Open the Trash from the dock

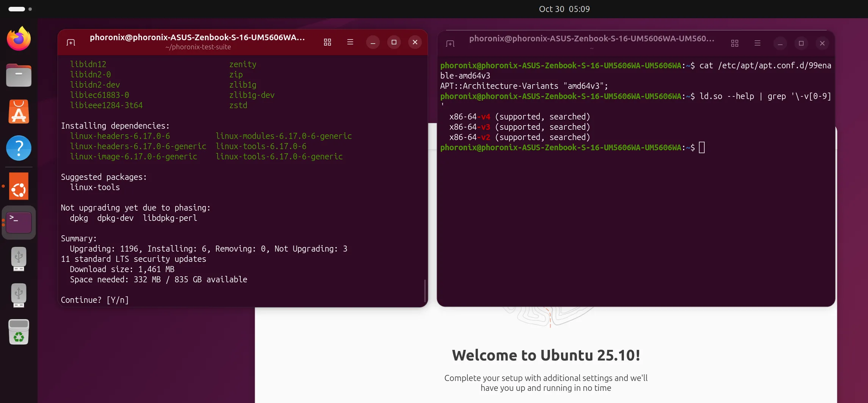click(x=19, y=331)
